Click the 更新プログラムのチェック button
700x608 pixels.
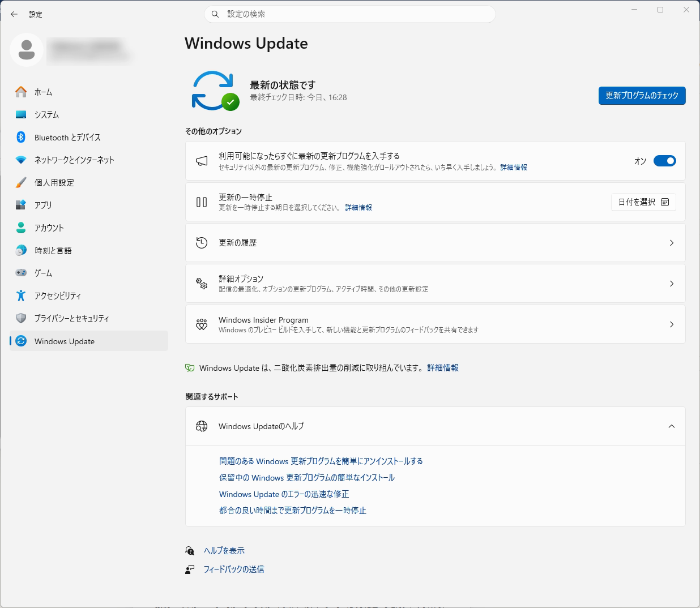[x=642, y=96]
